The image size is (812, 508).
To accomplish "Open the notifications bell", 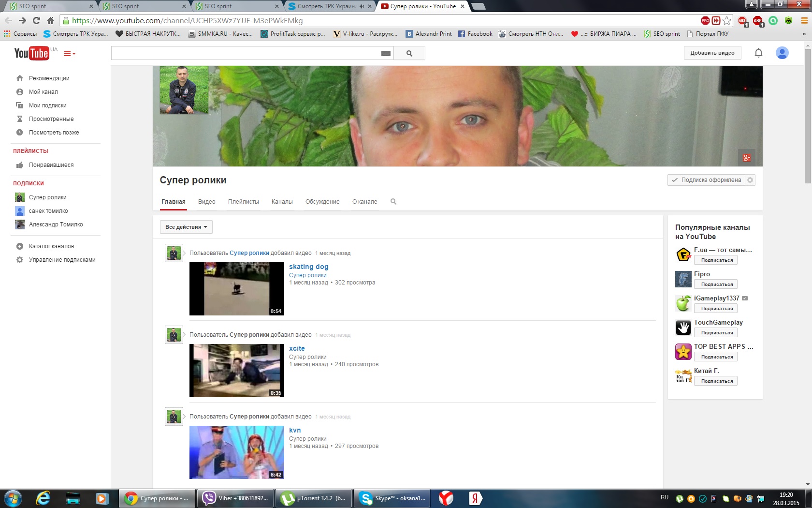I will coord(758,53).
